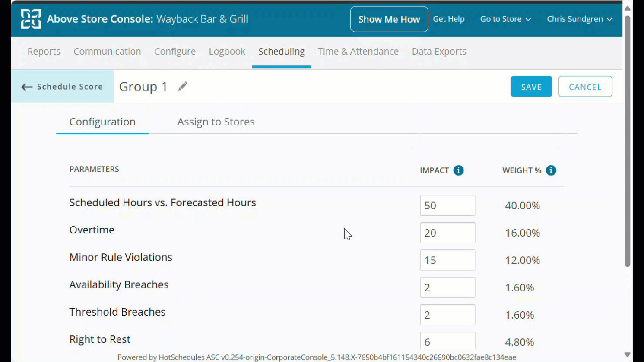Click the pencil icon to rename Group 1

click(183, 86)
